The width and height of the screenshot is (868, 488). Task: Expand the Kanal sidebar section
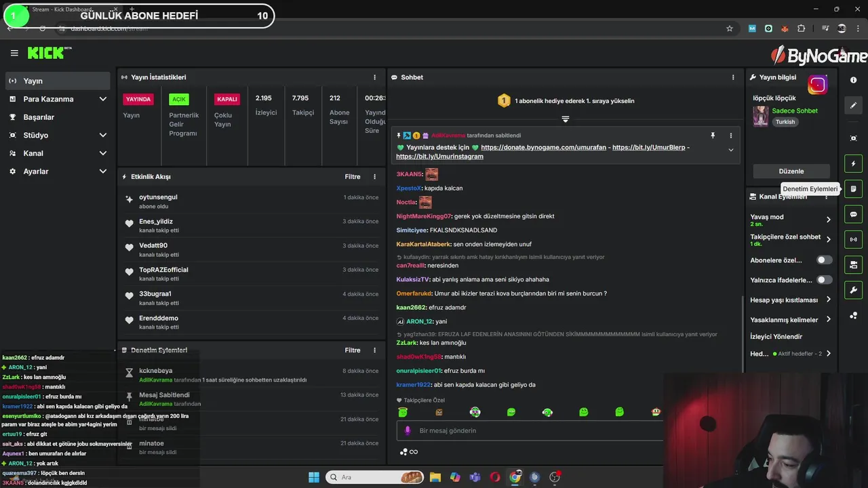58,153
